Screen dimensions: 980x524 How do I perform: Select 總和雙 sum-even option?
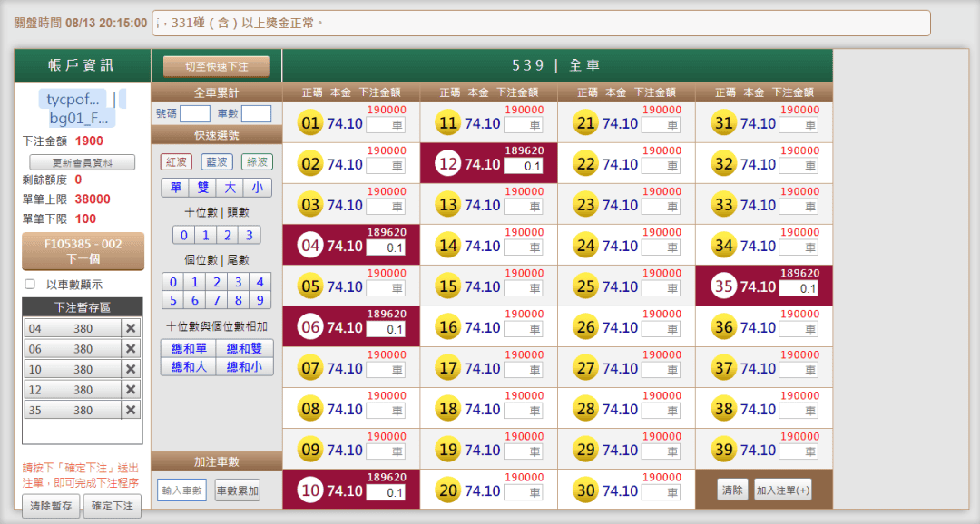pyautogui.click(x=244, y=348)
